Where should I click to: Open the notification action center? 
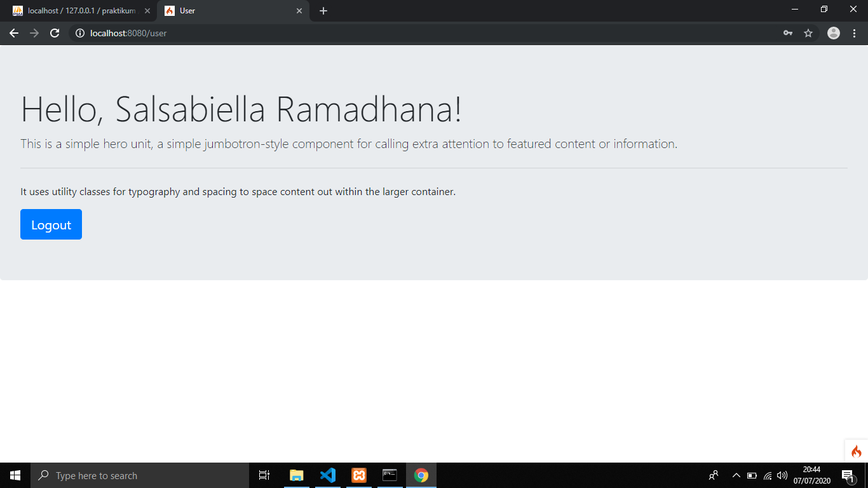[x=848, y=475]
